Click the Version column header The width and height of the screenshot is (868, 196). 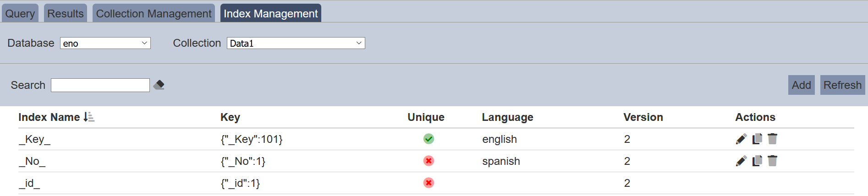pyautogui.click(x=643, y=117)
